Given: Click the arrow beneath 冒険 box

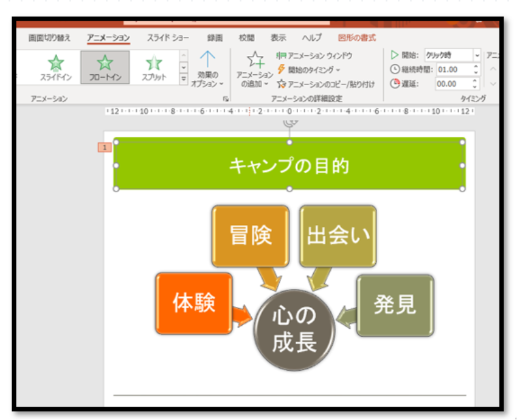Looking at the screenshot, I should click(269, 278).
